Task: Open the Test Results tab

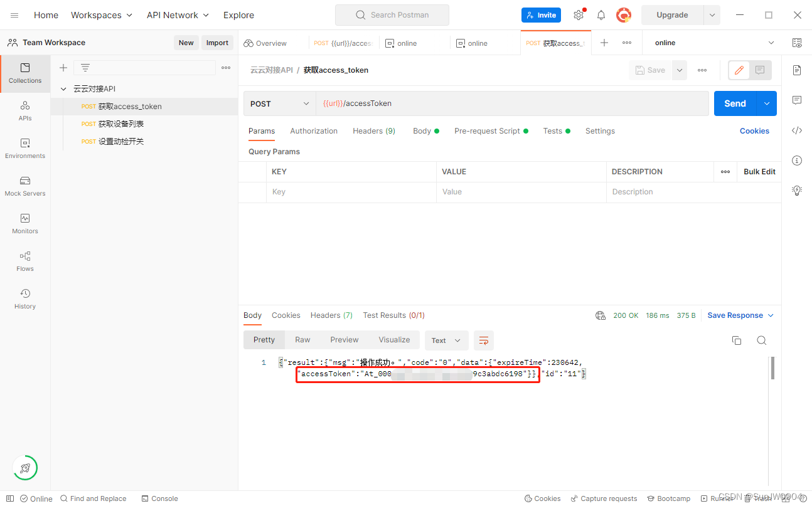Action: [x=394, y=315]
